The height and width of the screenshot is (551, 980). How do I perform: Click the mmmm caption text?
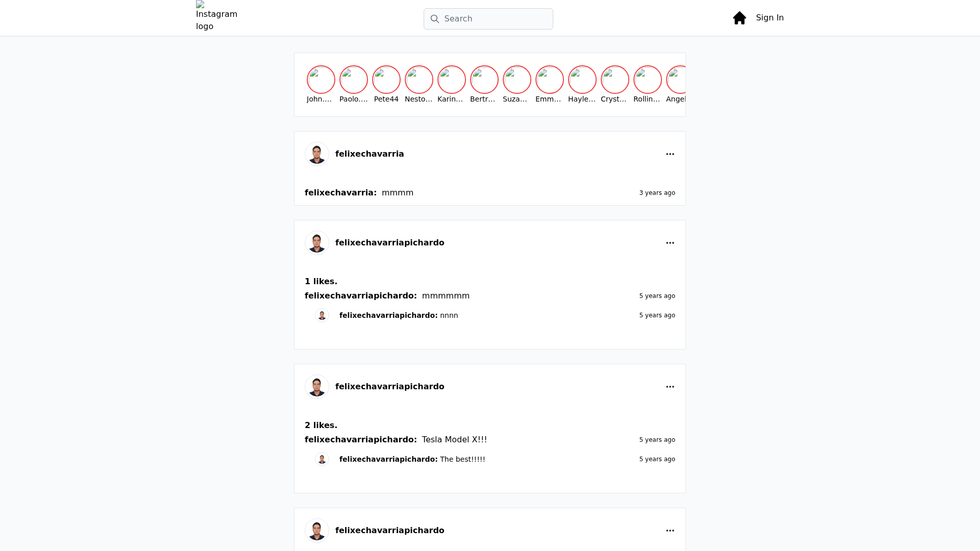(398, 193)
